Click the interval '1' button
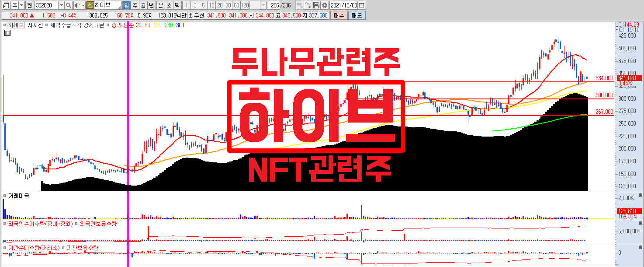Viewport: 644px width, 267px height. point(186,5)
